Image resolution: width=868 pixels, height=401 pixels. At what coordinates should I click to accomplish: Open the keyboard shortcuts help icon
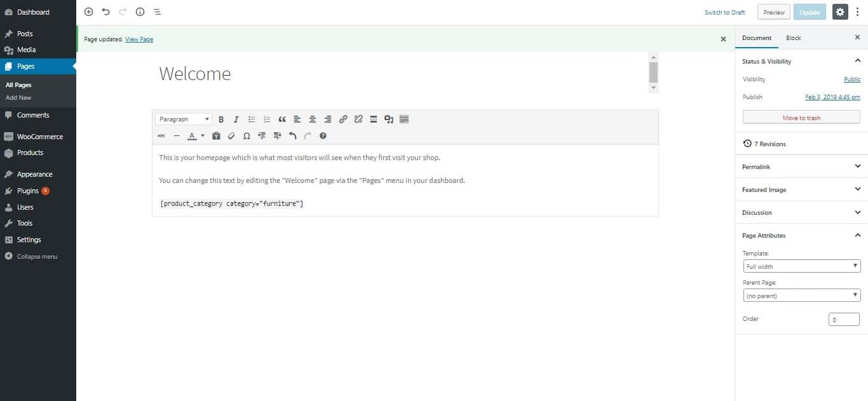tap(323, 135)
